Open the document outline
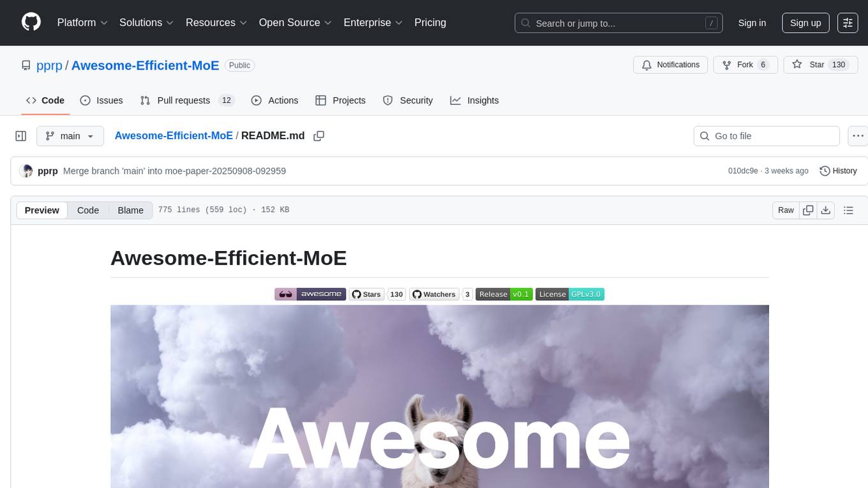 click(848, 210)
